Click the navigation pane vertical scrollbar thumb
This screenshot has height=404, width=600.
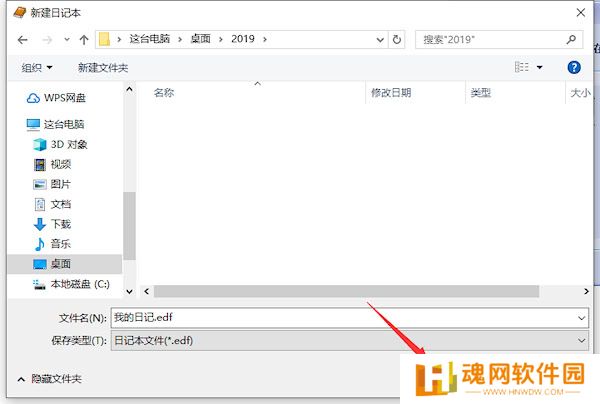(x=129, y=226)
